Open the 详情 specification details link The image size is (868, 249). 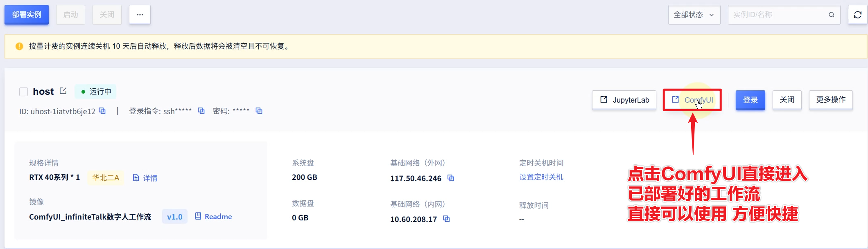tap(145, 178)
